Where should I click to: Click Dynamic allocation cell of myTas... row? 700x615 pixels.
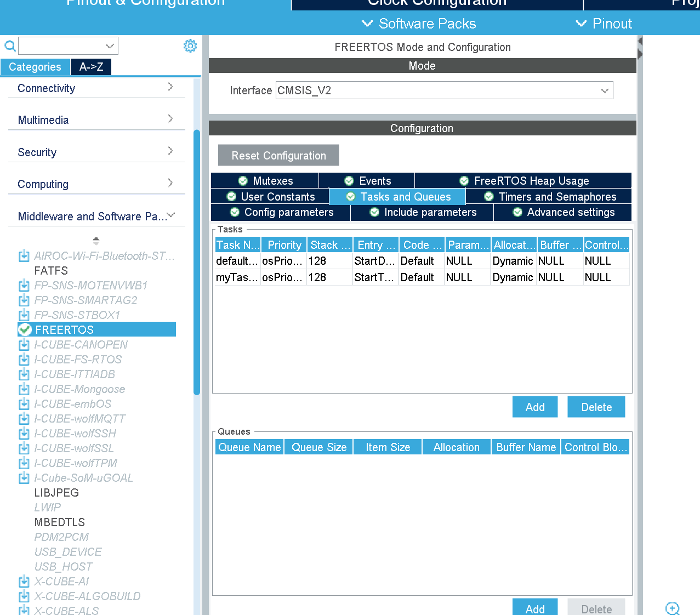(x=513, y=277)
